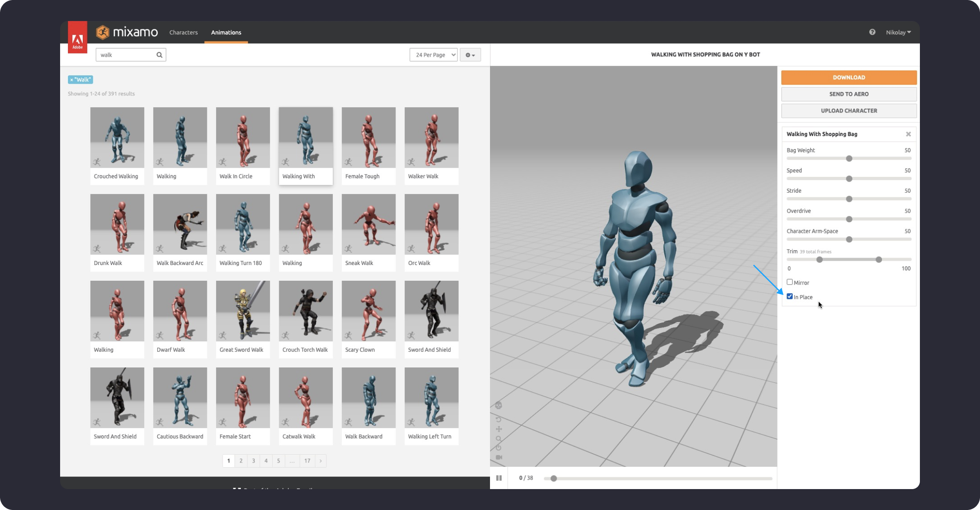Click the search magnifier icon in search box
The width and height of the screenshot is (980, 510).
[x=159, y=55]
